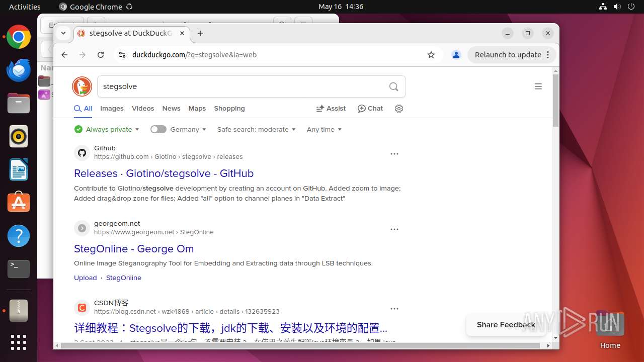This screenshot has height=362, width=644.
Task: Click the DuckDuckGo logo
Action: pos(82,86)
